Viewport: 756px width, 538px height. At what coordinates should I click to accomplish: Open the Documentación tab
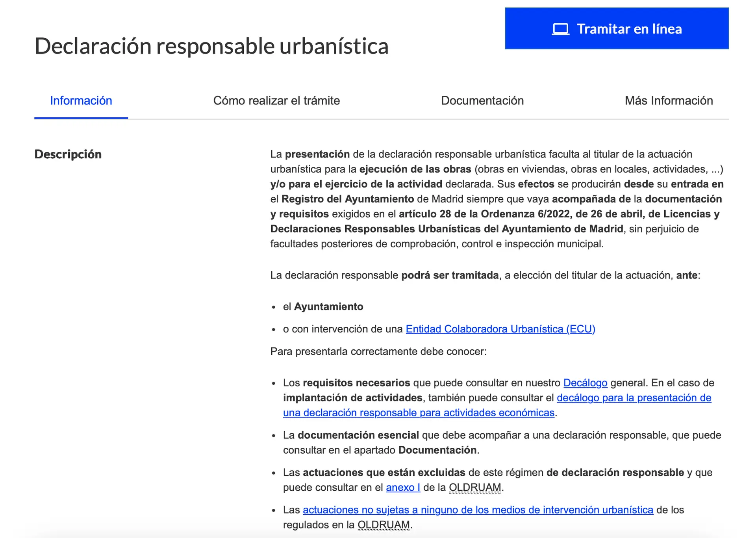482,101
